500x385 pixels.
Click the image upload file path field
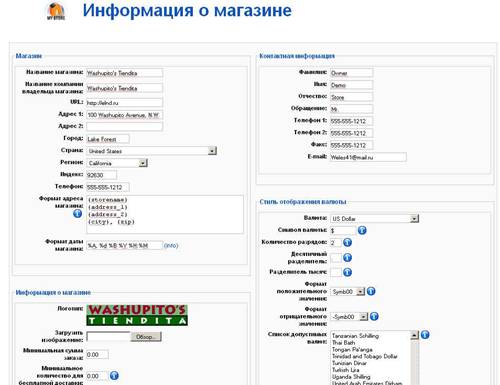tap(108, 337)
